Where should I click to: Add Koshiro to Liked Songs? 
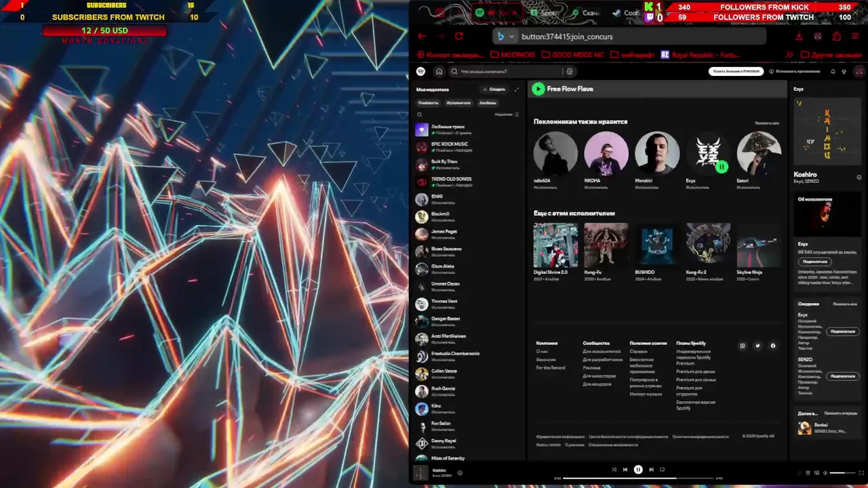pyautogui.click(x=460, y=473)
